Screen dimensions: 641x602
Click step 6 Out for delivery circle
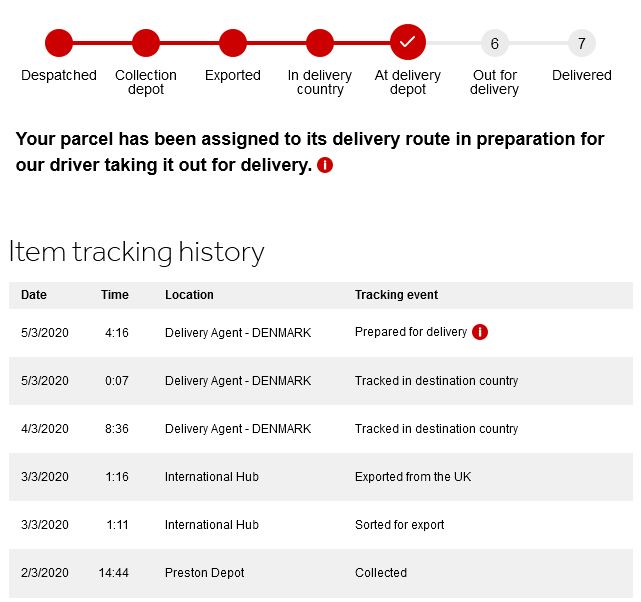coord(495,43)
